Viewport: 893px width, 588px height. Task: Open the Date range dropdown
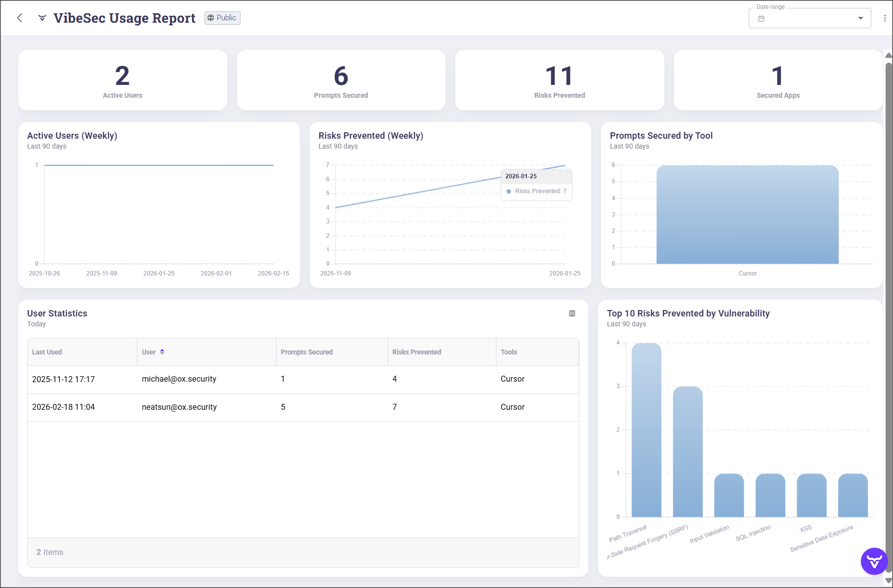[x=809, y=18]
